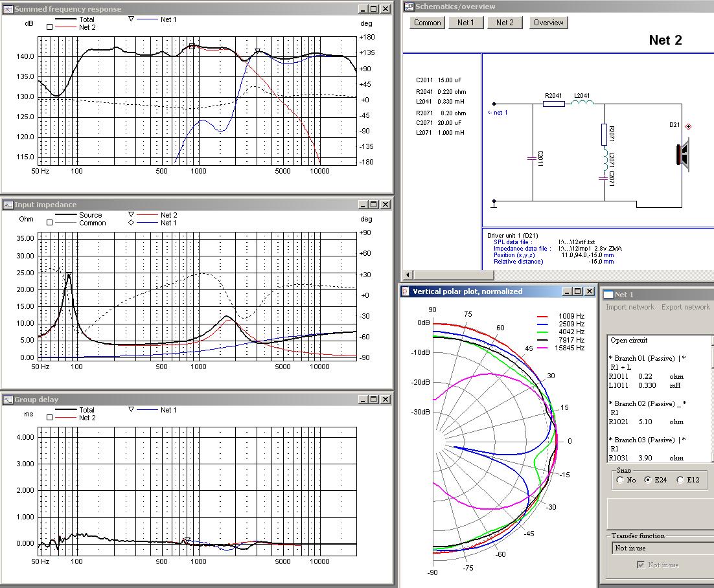Maximize the Input impedance window
714x588 pixels.
coord(374,205)
